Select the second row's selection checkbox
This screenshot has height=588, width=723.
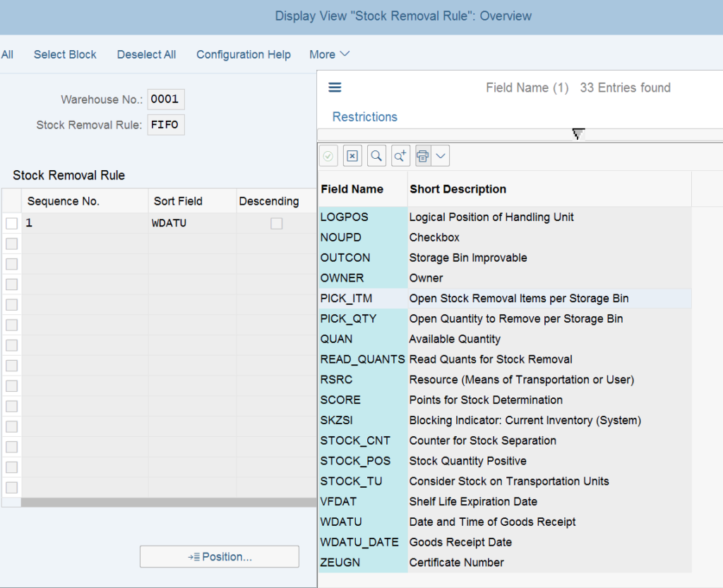point(11,244)
